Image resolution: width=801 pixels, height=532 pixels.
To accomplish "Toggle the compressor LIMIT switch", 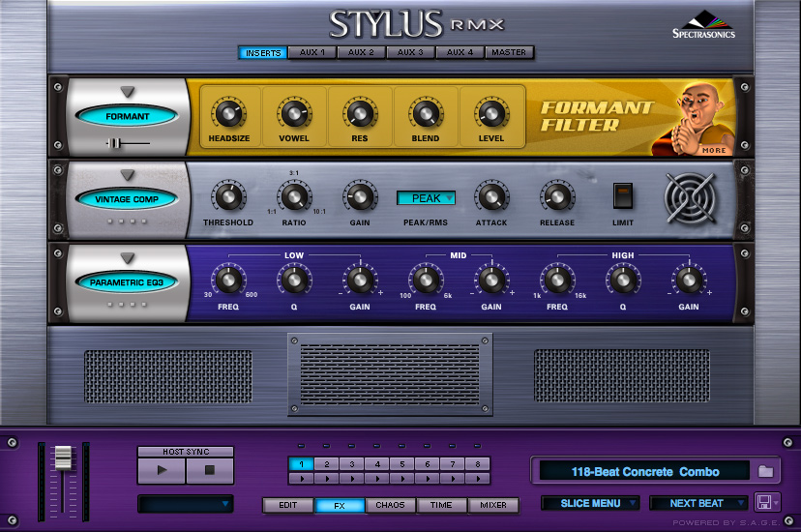I will pyautogui.click(x=623, y=196).
